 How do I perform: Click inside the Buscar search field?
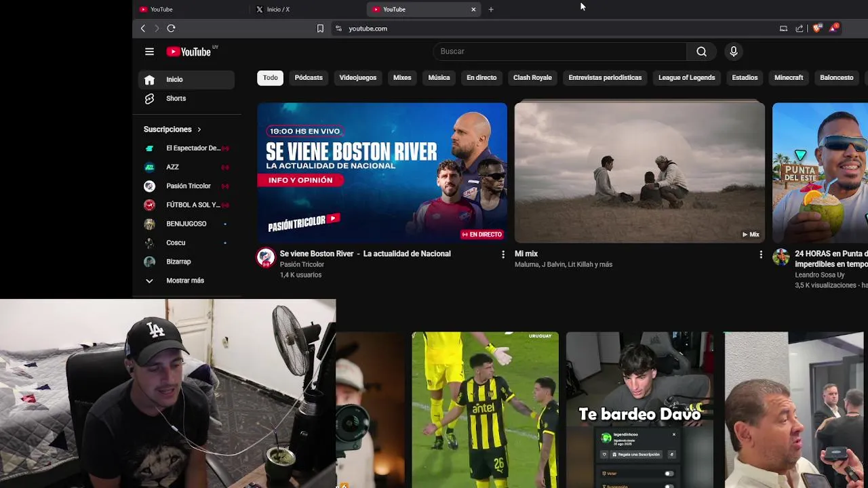point(559,52)
